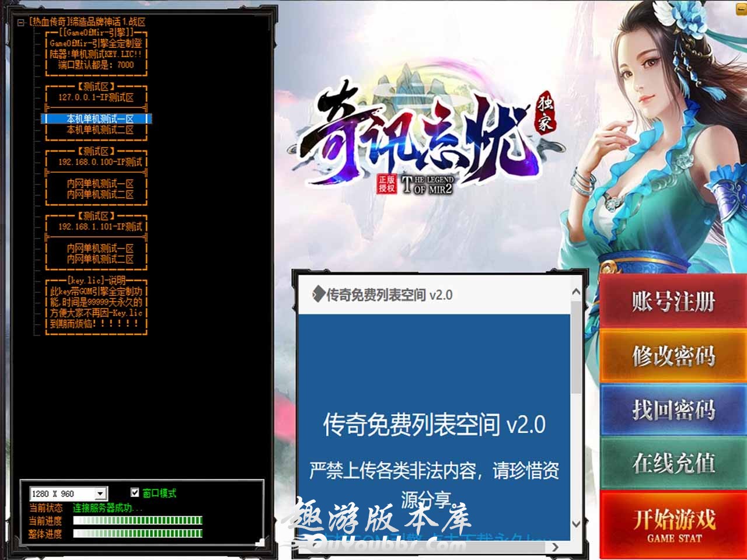Open the 1280 X 960 resolution dropdown
This screenshot has height=560, width=747.
(100, 494)
